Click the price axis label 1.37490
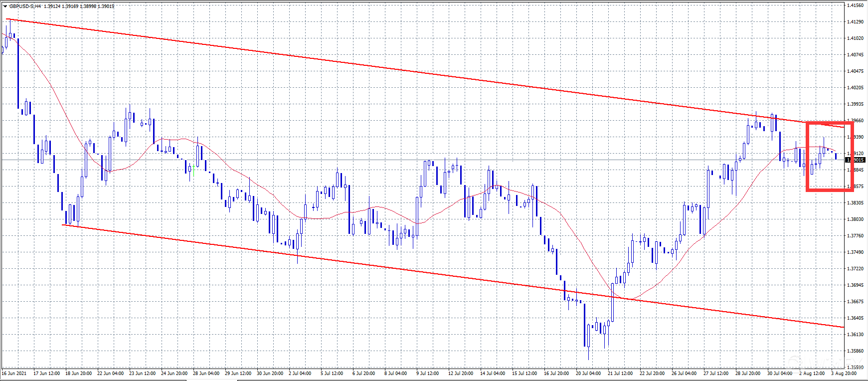This screenshot has height=381, width=868. (855, 252)
